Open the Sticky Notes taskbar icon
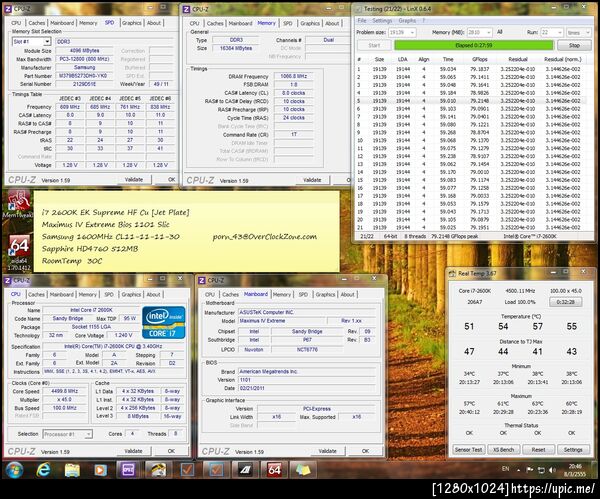Viewport: 600px width, 499px height. (x=303, y=470)
